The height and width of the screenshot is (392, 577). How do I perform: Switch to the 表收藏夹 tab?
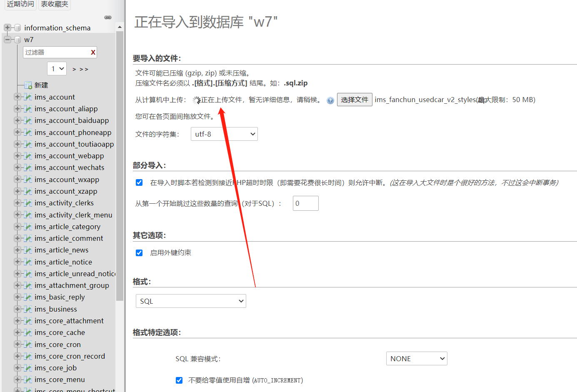click(55, 4)
